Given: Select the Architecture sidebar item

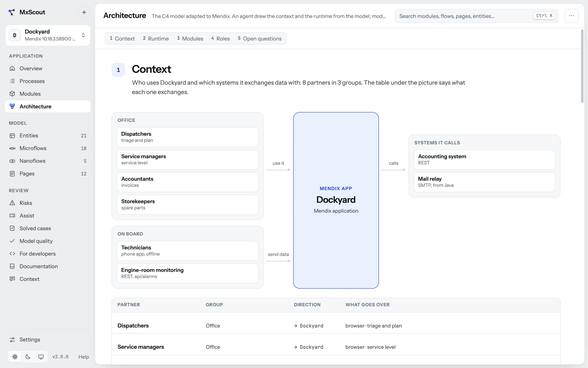Looking at the screenshot, I should 48,106.
